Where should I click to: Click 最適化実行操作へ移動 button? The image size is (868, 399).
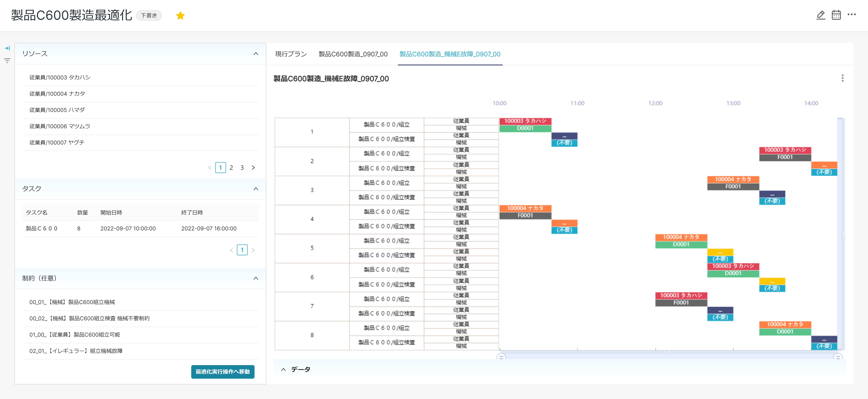point(223,372)
